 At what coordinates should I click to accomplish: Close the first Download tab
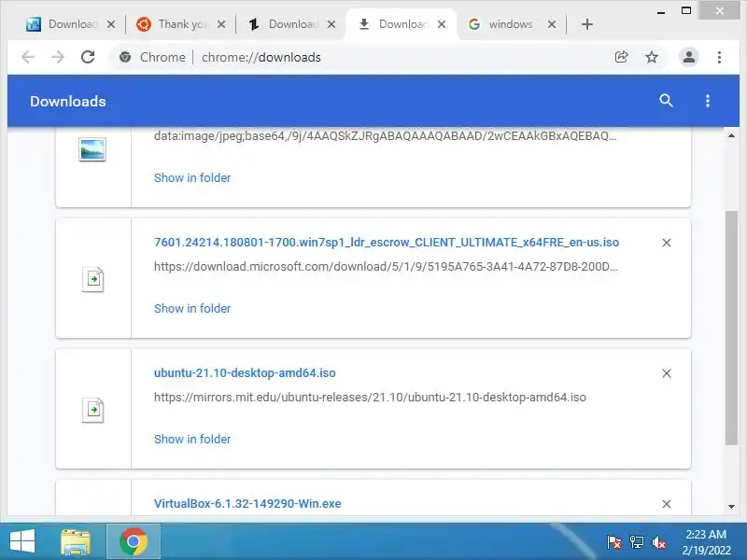(x=110, y=24)
